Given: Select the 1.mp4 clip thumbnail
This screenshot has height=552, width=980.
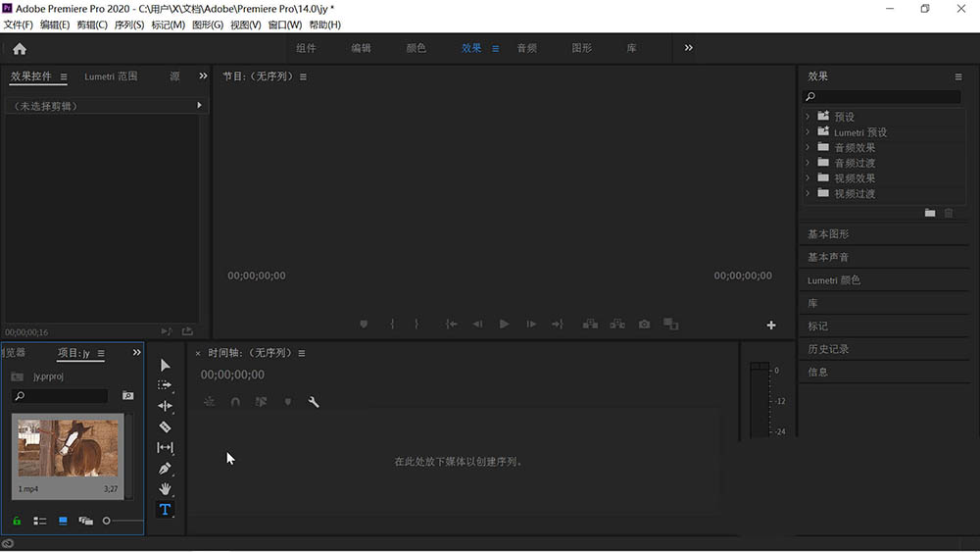Looking at the screenshot, I should (68, 449).
